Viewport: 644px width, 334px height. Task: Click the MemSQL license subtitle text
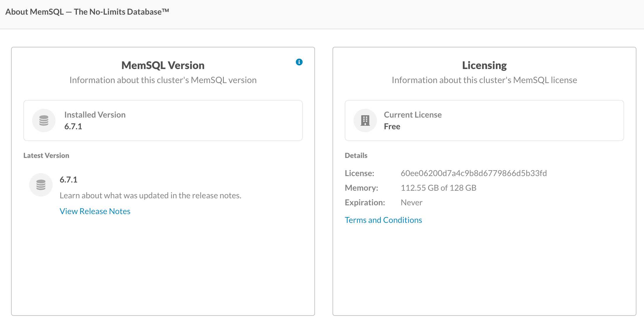tap(484, 80)
